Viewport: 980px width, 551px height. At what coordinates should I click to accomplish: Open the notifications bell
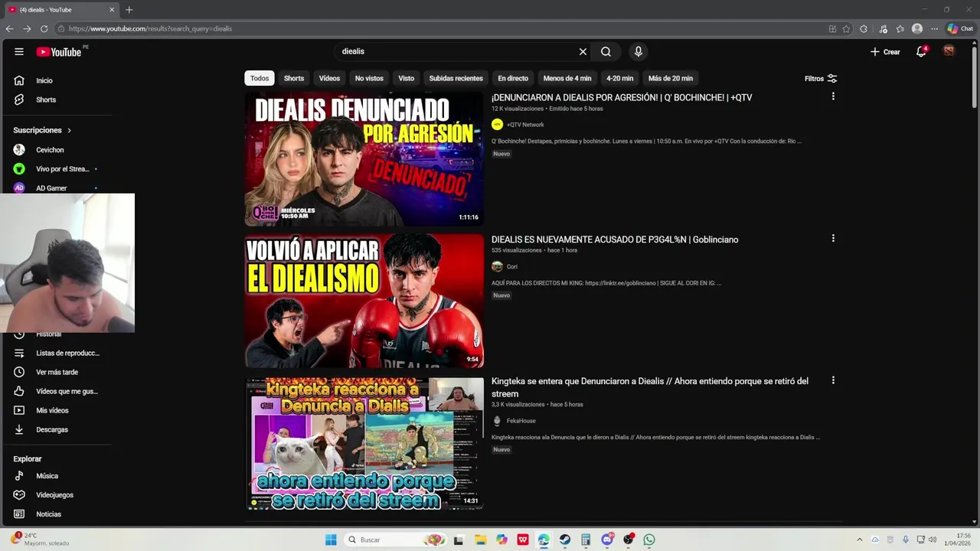click(x=921, y=51)
